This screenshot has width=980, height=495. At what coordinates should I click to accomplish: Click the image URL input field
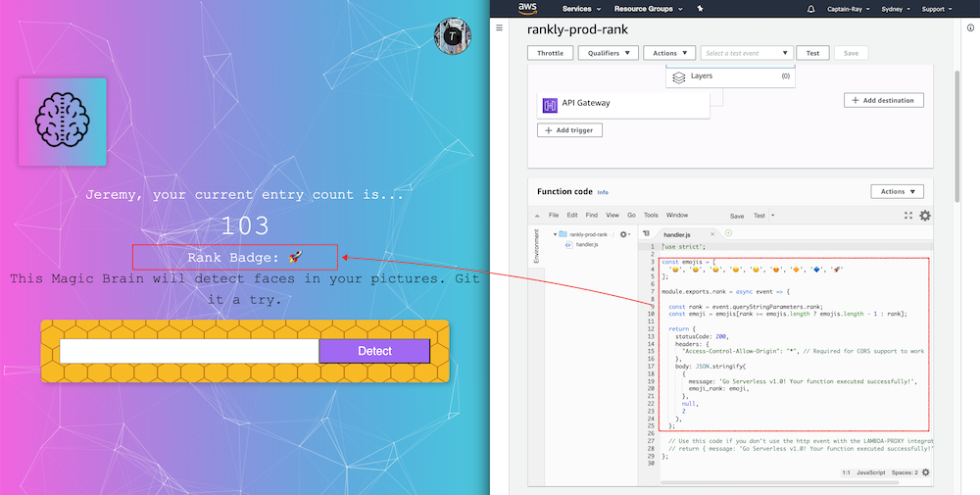[189, 351]
